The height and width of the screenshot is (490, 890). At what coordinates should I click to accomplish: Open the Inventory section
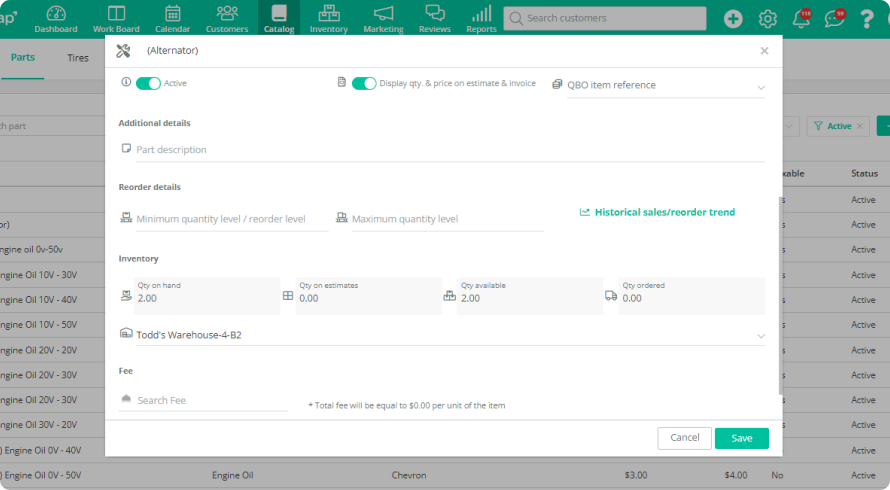(328, 18)
